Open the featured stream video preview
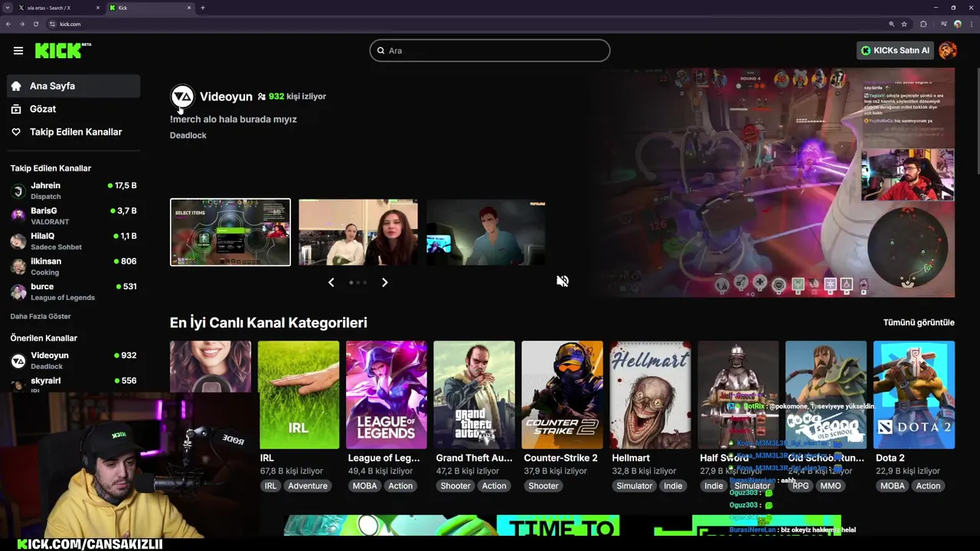Viewport: 980px width, 551px height. click(x=777, y=182)
